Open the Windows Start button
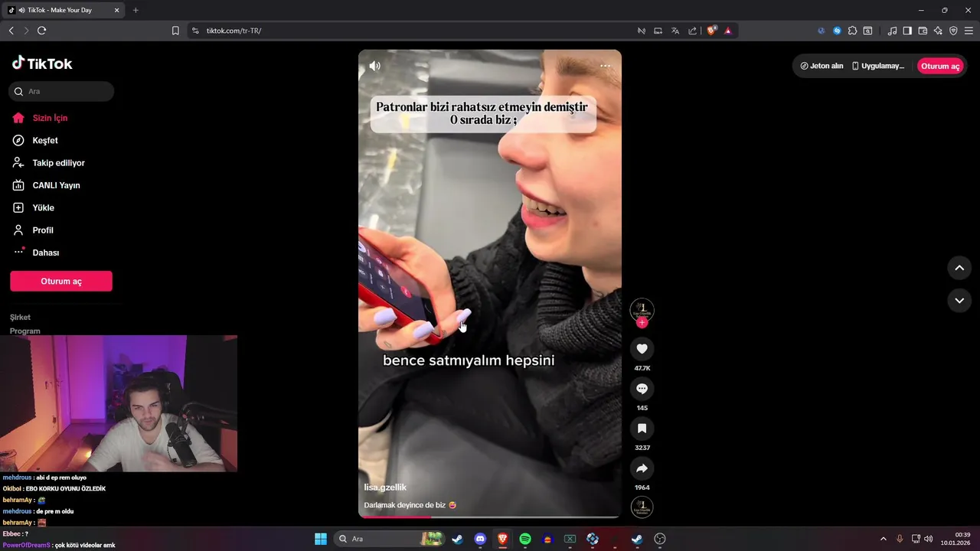 pyautogui.click(x=321, y=539)
